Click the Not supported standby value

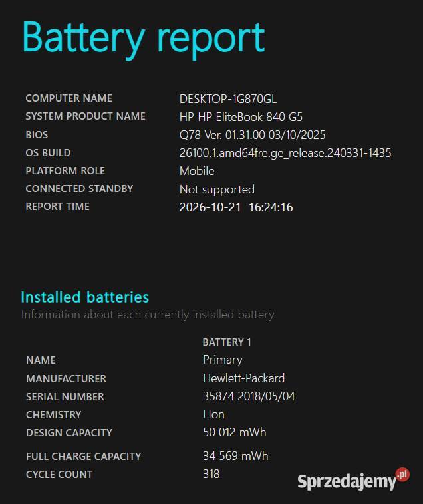[x=217, y=189]
